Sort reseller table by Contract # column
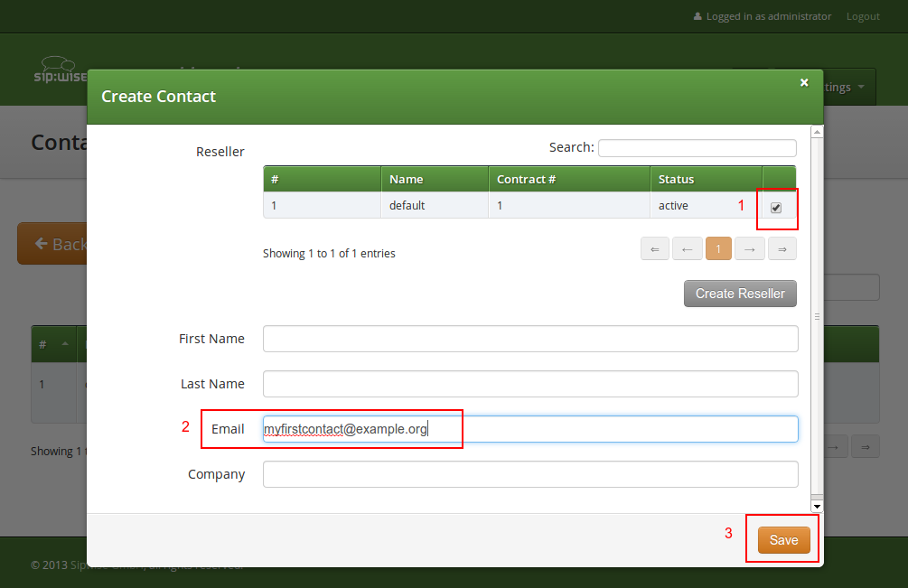The image size is (908, 588). (x=569, y=179)
